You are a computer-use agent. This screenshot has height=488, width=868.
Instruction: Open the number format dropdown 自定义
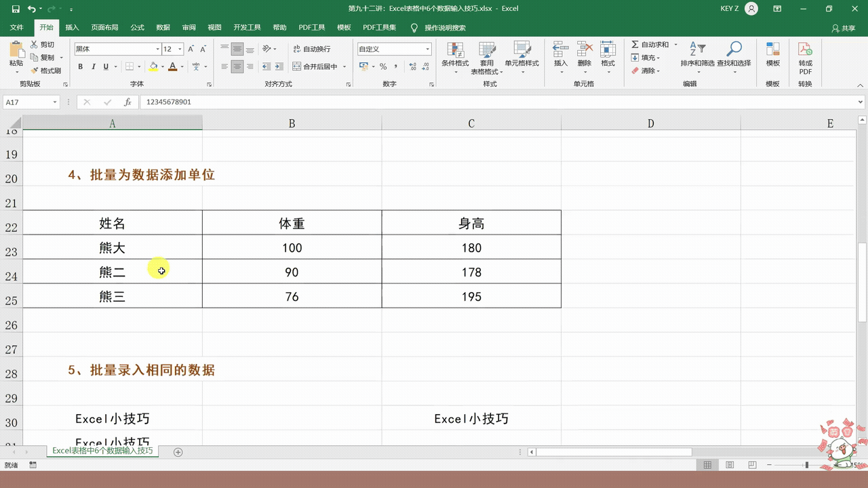tap(427, 49)
